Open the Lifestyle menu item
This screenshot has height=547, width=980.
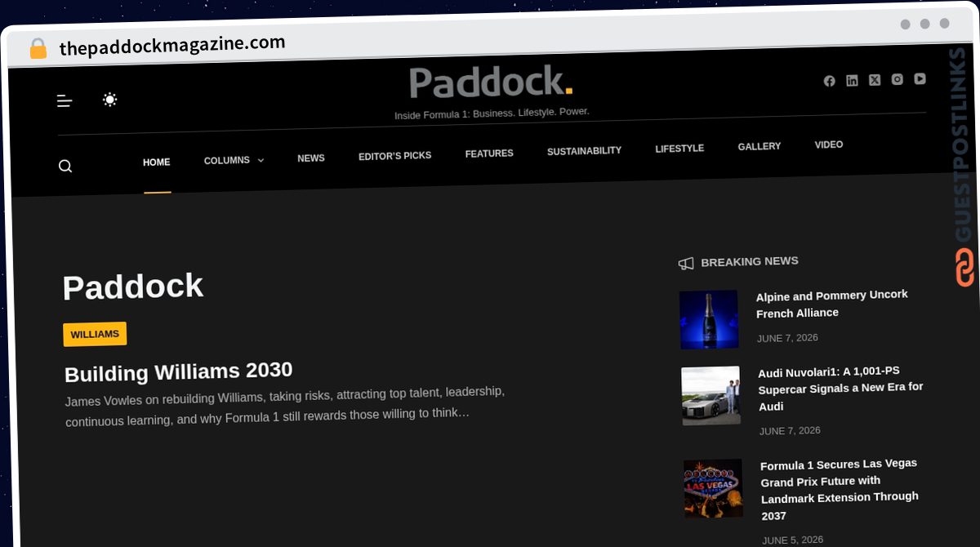click(x=679, y=149)
